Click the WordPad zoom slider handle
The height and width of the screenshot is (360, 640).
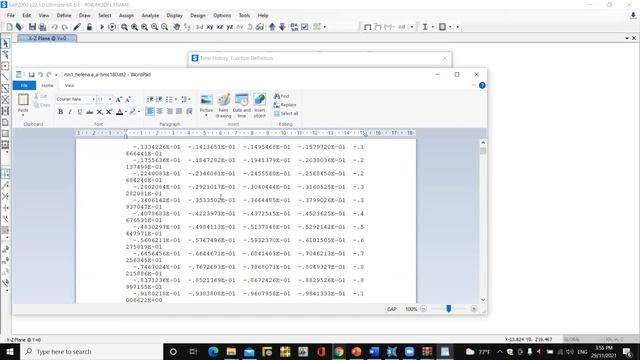(449, 309)
